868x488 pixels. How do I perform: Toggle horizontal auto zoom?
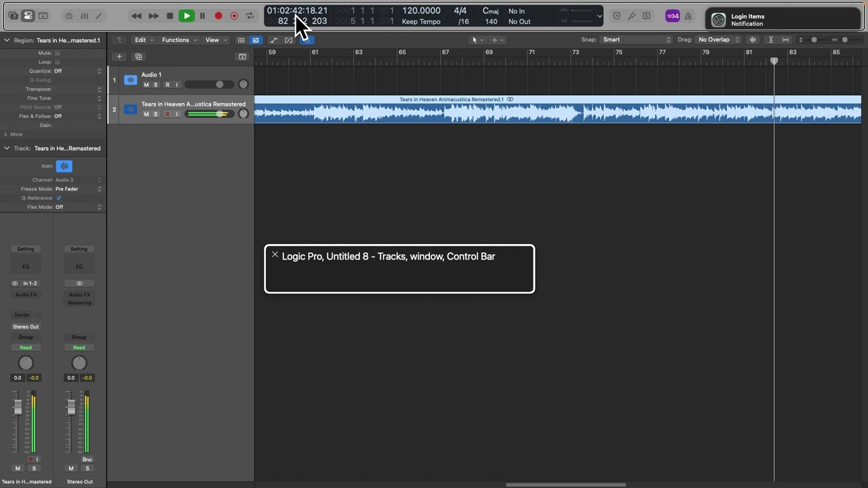(786, 40)
